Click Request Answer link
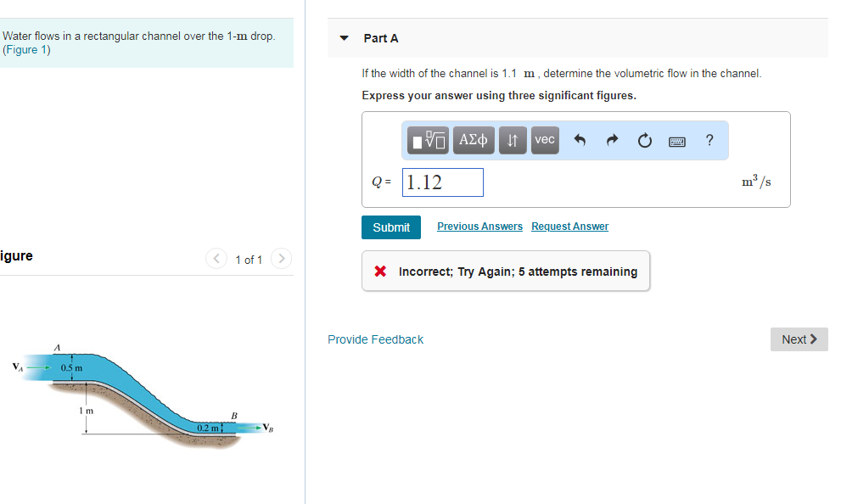 (569, 227)
